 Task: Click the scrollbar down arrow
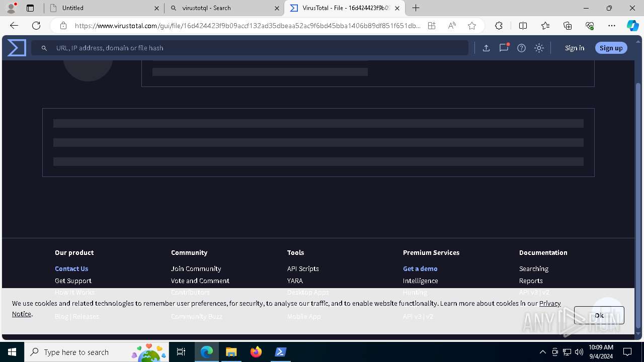tap(638, 333)
